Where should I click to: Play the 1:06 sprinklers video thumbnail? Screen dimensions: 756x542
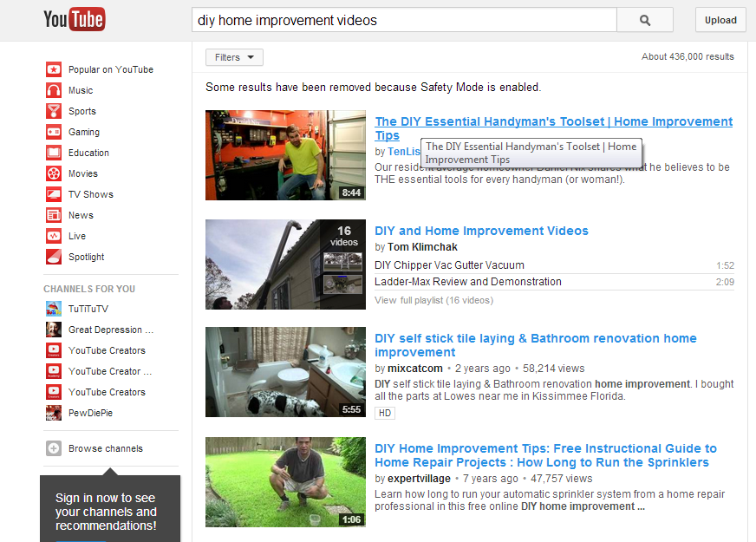point(285,482)
